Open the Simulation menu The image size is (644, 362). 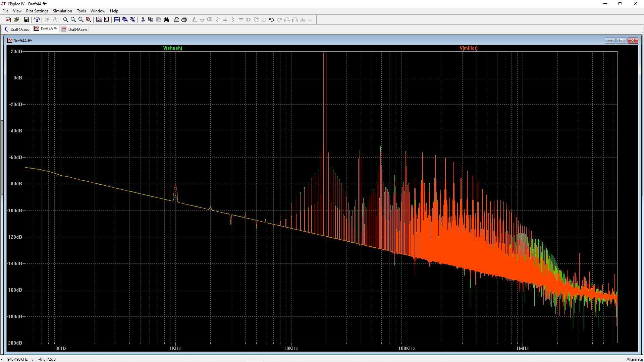[x=62, y=11]
